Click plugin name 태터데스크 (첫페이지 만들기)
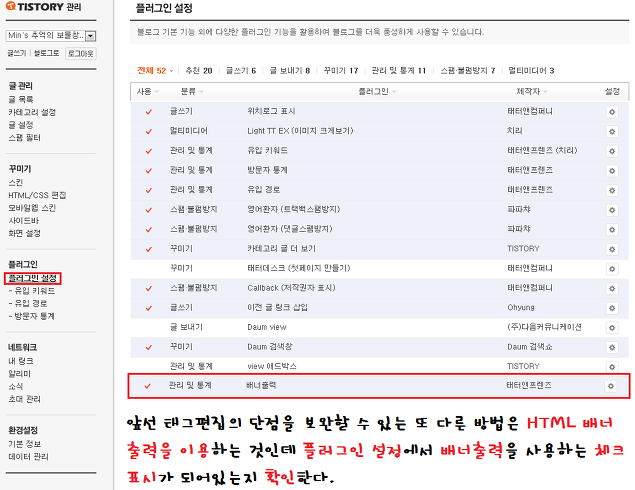635x490 pixels. 299,268
